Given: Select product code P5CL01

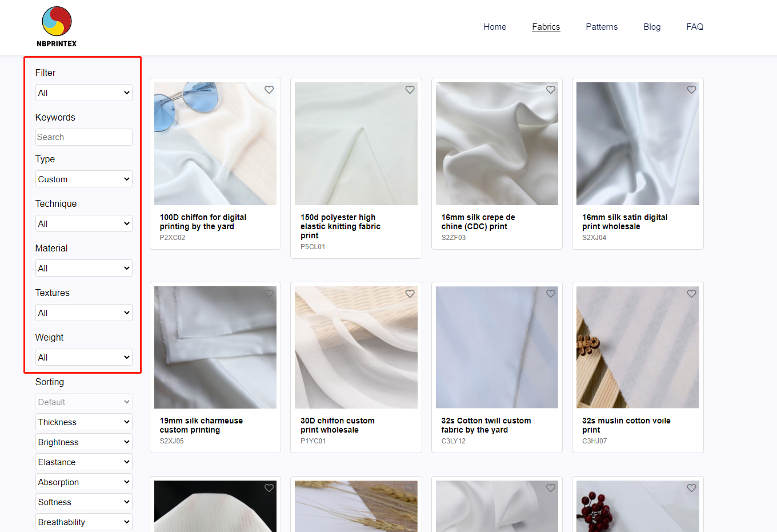Looking at the screenshot, I should (x=313, y=247).
